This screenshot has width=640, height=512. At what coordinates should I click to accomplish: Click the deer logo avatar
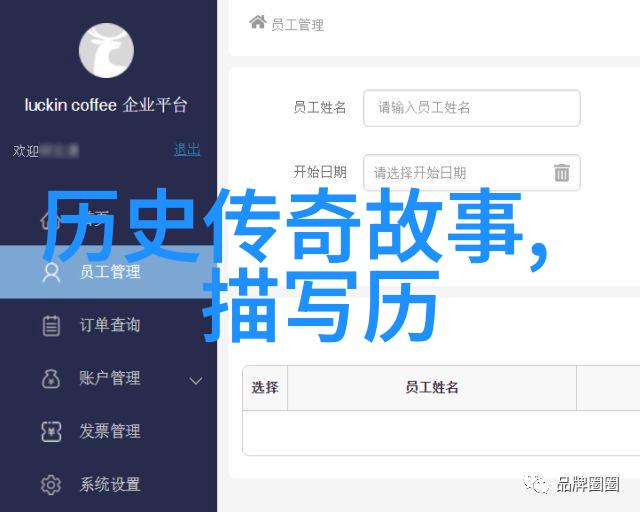click(x=106, y=50)
